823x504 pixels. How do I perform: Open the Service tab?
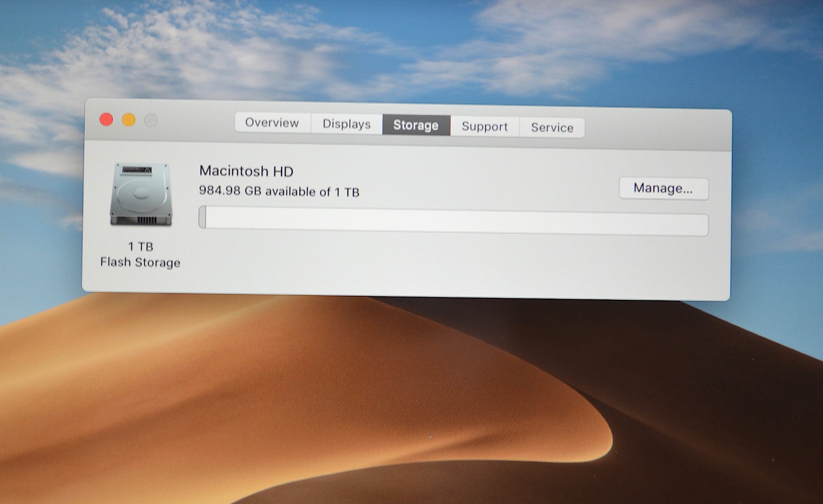552,128
